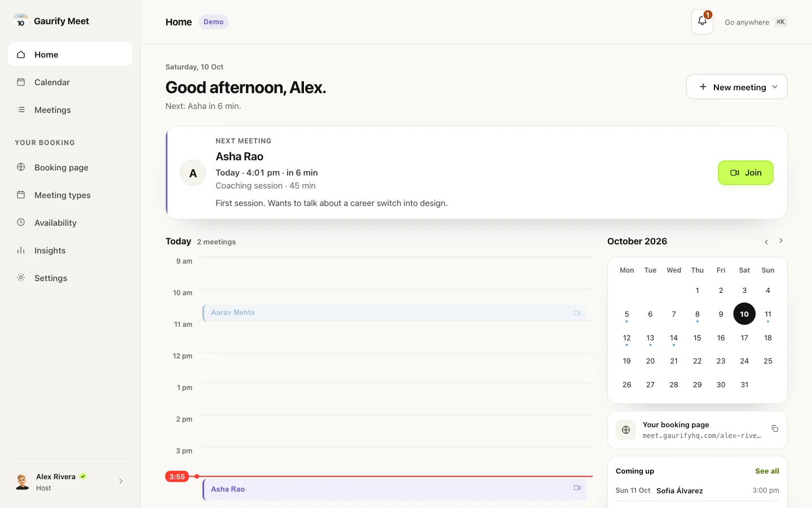Select October 5 in the mini calendar
This screenshot has height=508, width=812.
pos(627,314)
